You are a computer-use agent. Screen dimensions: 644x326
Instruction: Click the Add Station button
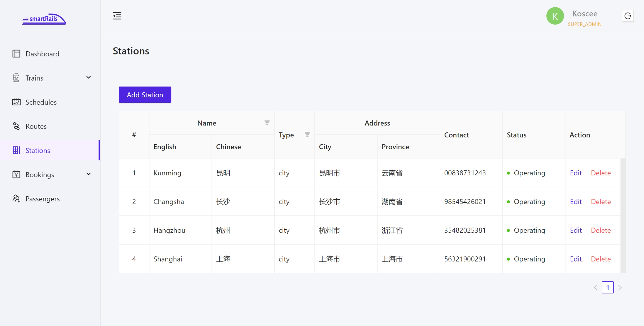145,95
